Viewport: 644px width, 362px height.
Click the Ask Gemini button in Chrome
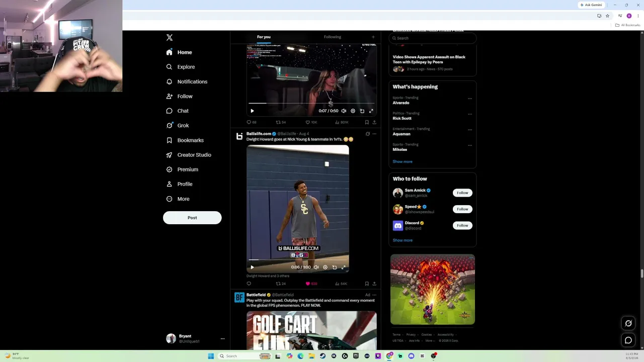click(591, 5)
